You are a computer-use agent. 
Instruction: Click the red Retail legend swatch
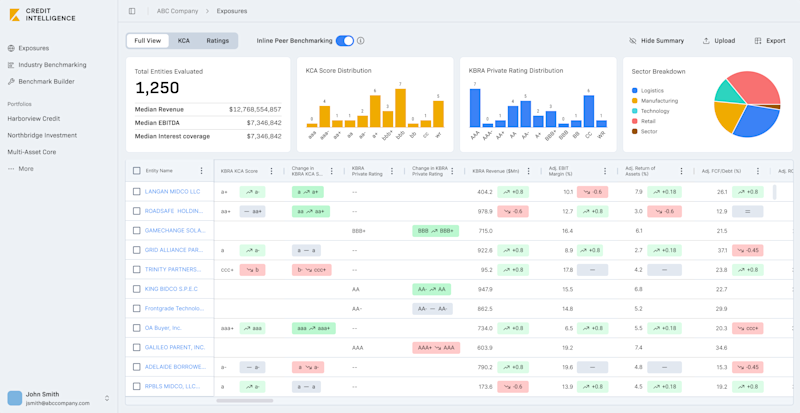635,121
